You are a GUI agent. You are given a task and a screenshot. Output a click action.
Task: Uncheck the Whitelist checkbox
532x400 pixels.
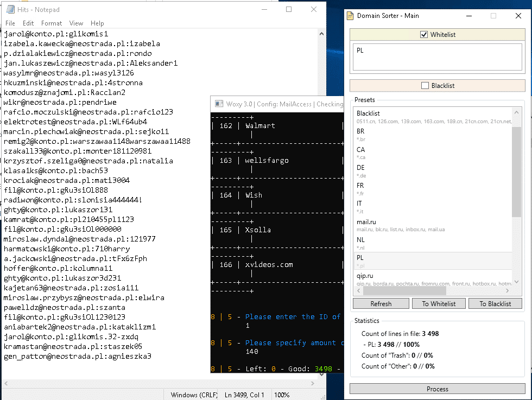pos(424,35)
